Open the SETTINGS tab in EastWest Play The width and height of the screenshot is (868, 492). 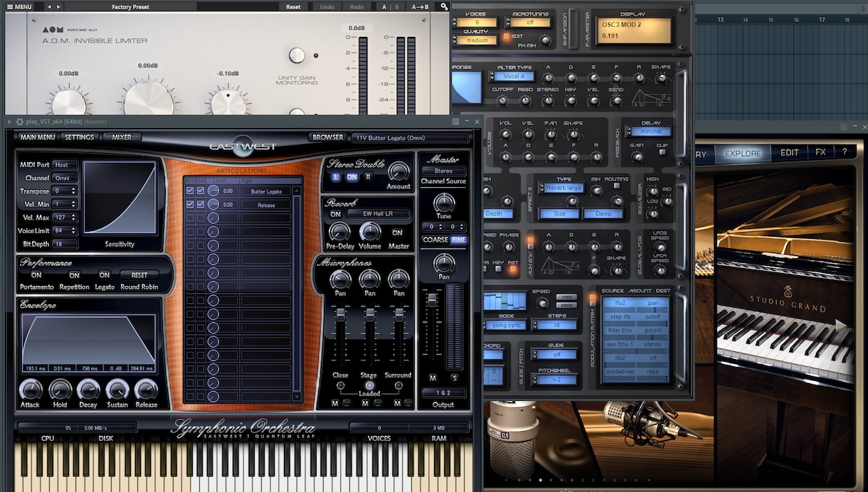80,137
